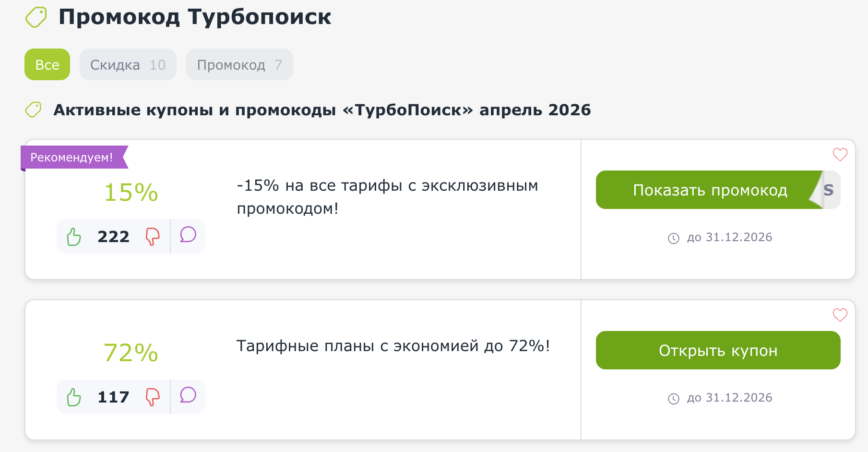Click the clock icon near the 15% coupon expiry date
The width and height of the screenshot is (868, 452).
click(675, 237)
